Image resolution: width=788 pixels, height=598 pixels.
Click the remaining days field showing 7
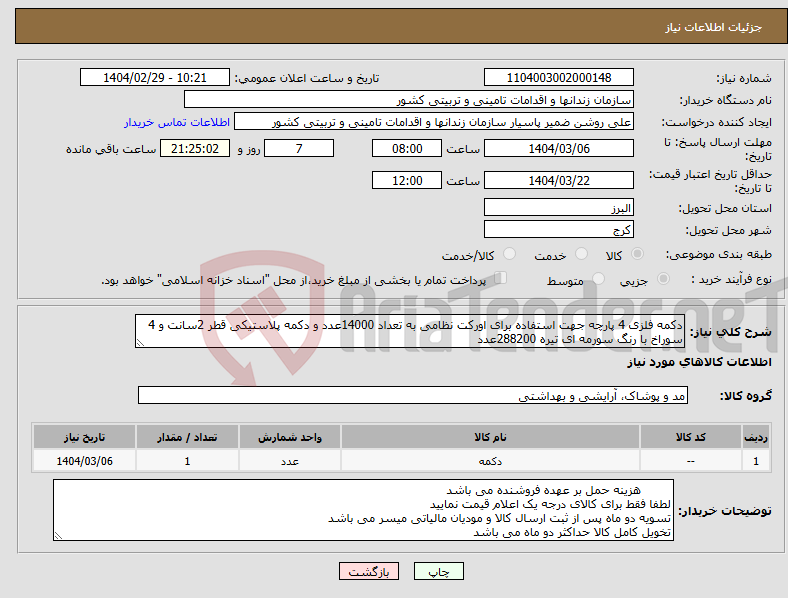(299, 149)
